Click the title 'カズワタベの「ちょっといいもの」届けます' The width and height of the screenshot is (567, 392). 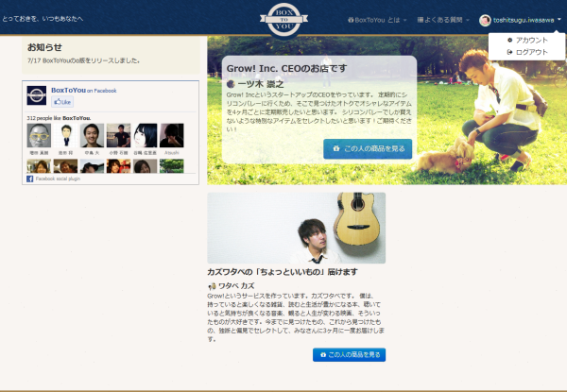283,272
